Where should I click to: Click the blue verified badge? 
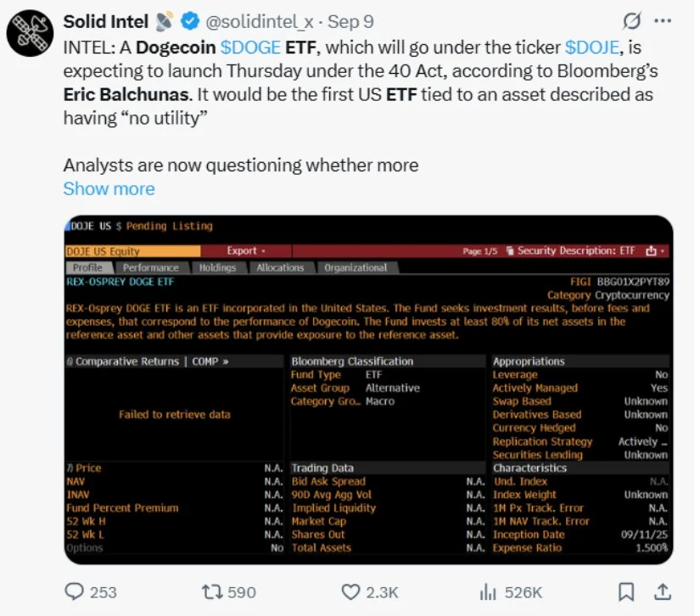pyautogui.click(x=190, y=21)
